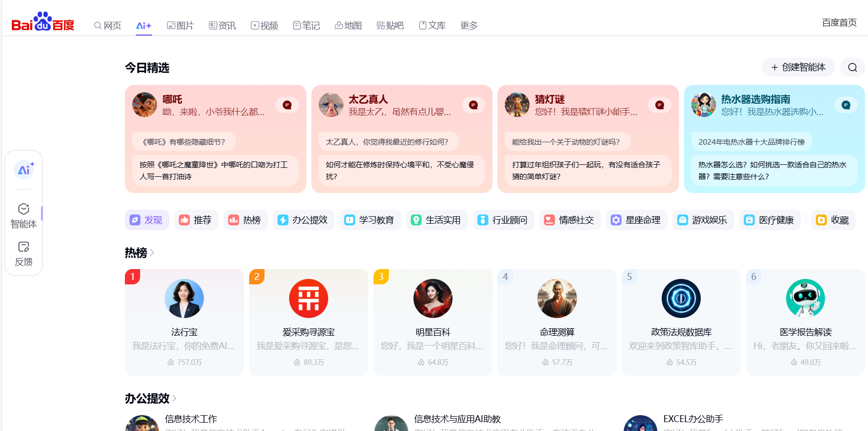Open the 文库 library tab
Image resolution: width=868 pixels, height=431 pixels.
point(432,26)
